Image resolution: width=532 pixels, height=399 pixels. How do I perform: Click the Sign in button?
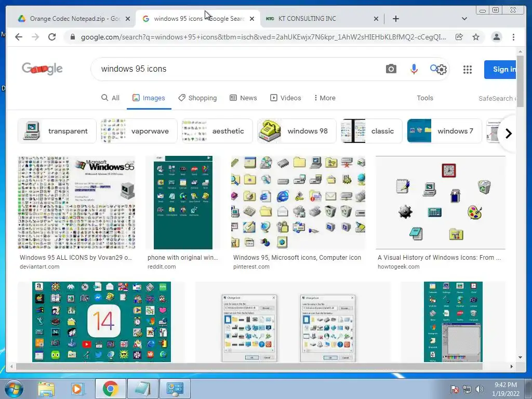pyautogui.click(x=500, y=70)
